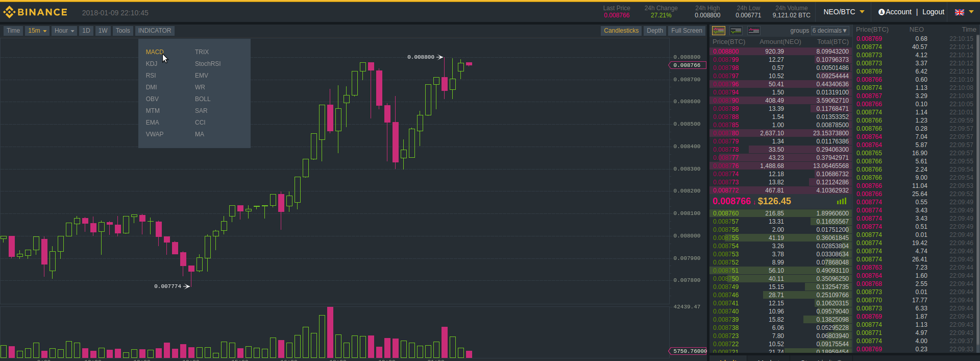
Task: Click the Total(BTC) column header
Action: [x=832, y=42]
